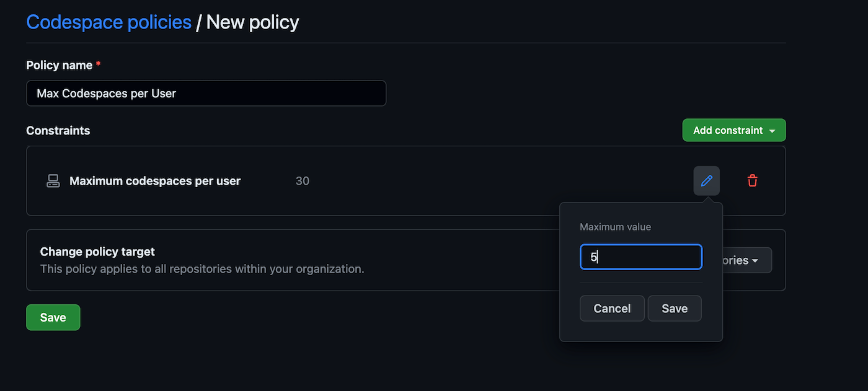The height and width of the screenshot is (391, 868).
Task: Select the Policy name text field
Action: [206, 93]
